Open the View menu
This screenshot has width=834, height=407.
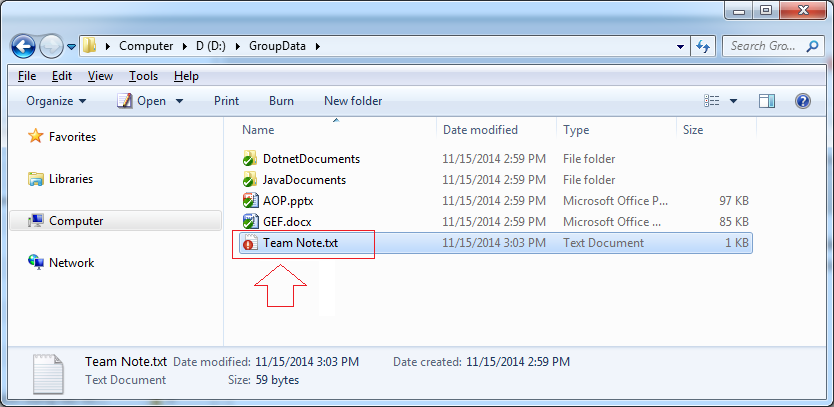point(100,76)
